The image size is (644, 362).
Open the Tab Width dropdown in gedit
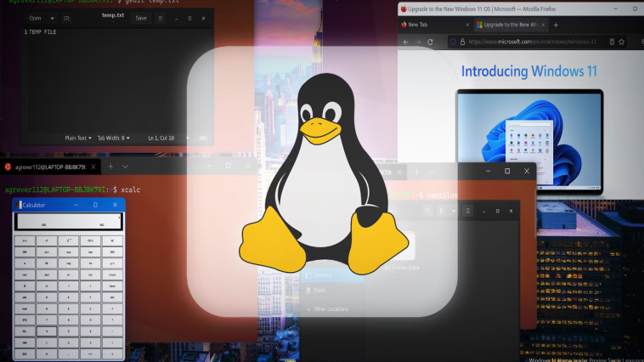point(113,138)
